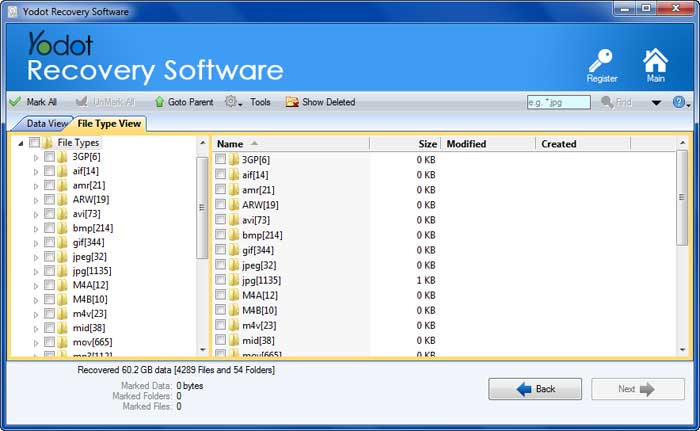Click aif[14] folder icon in list
Screen dimensions: 700x431
tap(234, 175)
